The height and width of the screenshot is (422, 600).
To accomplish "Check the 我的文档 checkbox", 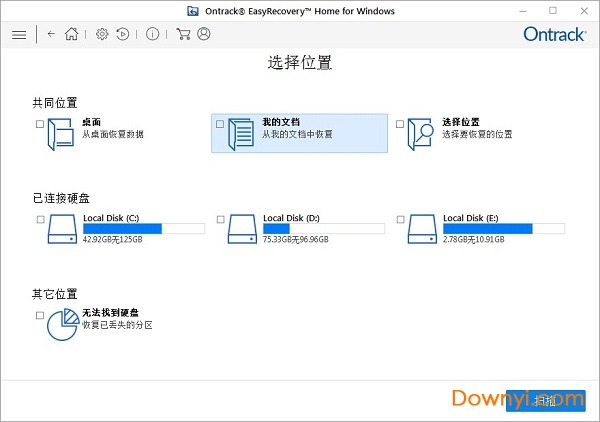I will [x=220, y=124].
